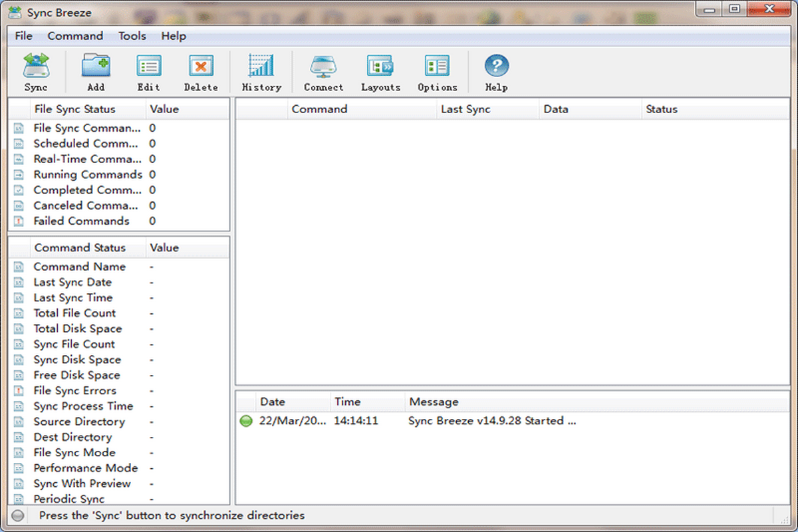Click the Sync Breeze title bar icon

(x=15, y=13)
